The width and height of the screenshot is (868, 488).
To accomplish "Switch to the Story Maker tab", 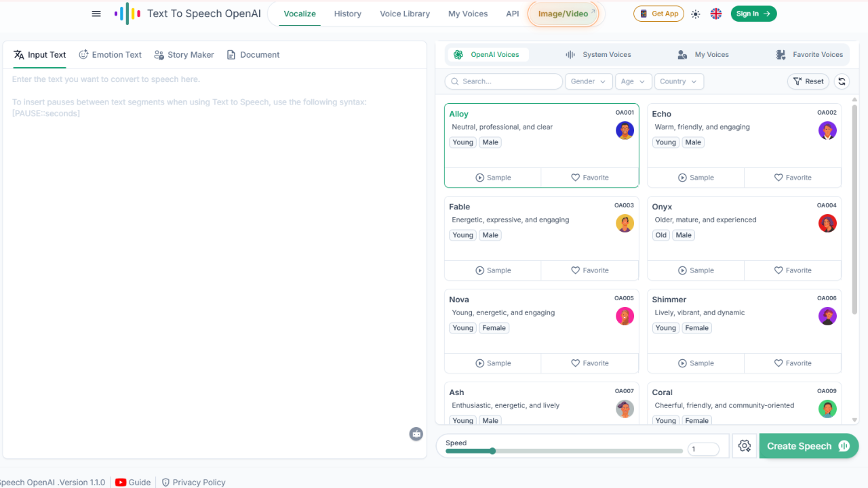I will 184,55.
